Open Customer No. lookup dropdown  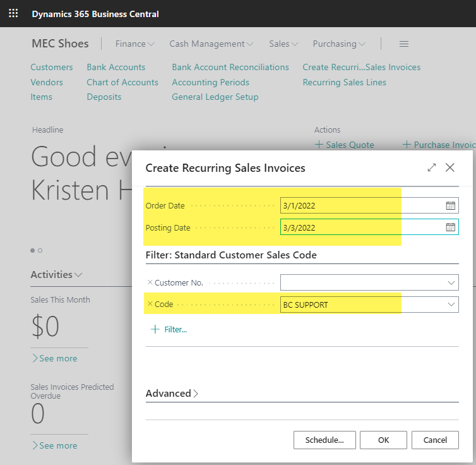(451, 283)
